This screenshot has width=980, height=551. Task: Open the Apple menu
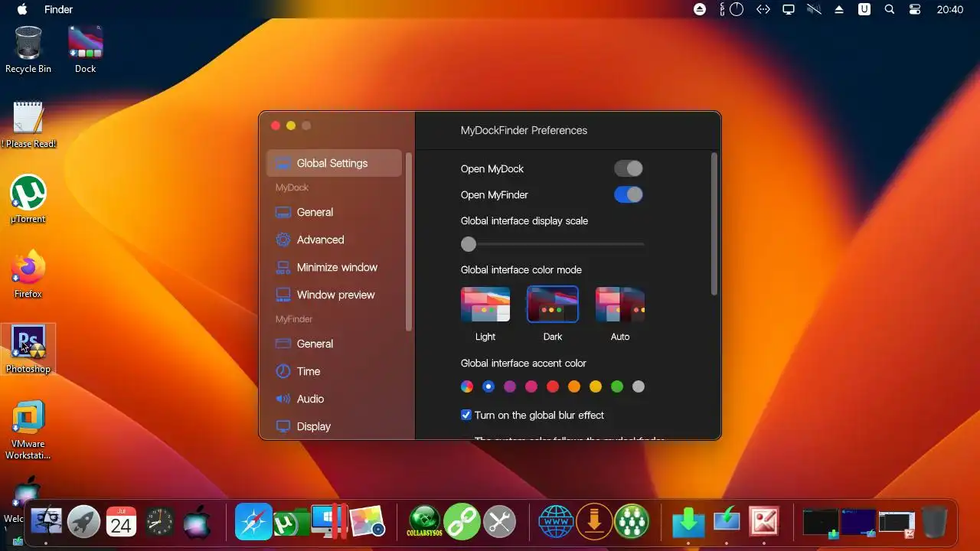[22, 10]
